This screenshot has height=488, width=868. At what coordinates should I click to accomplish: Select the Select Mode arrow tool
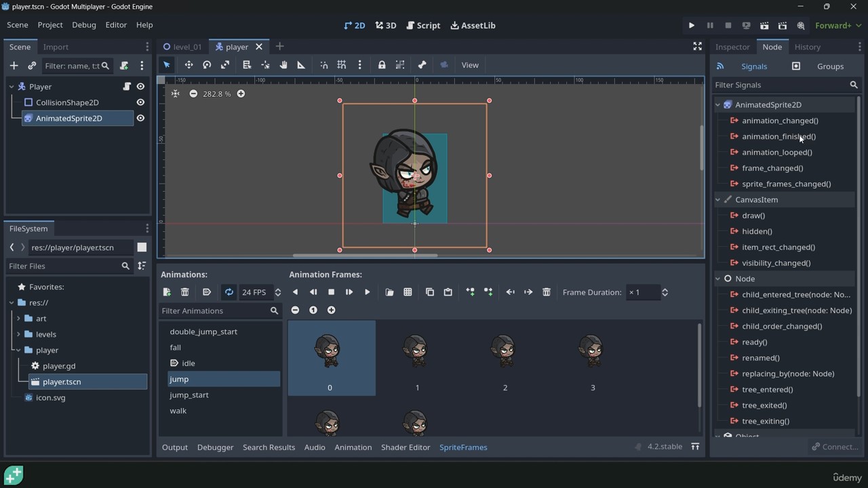coord(167,65)
